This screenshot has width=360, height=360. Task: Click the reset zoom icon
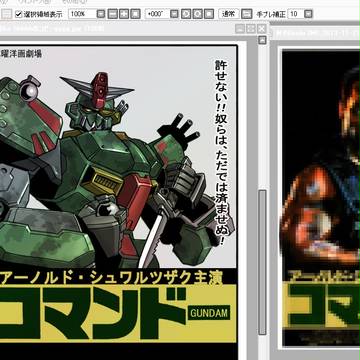(135, 14)
